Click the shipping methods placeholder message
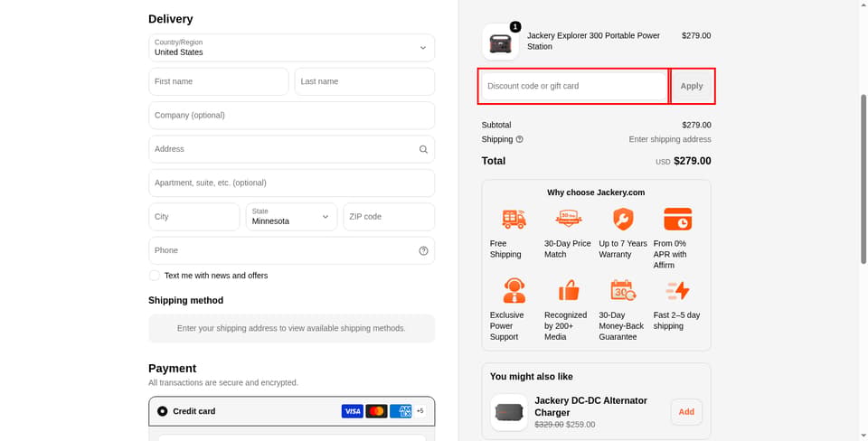 click(x=292, y=329)
